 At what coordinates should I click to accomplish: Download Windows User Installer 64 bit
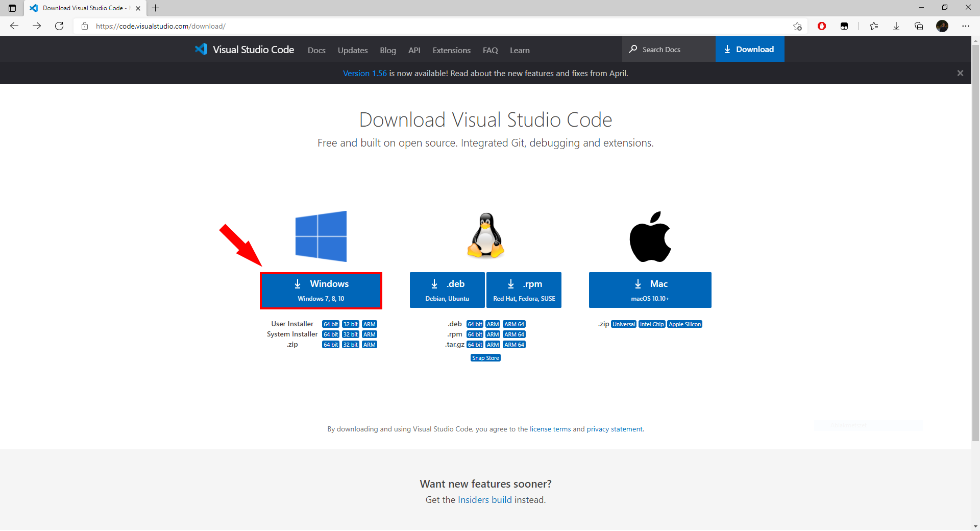coord(331,324)
